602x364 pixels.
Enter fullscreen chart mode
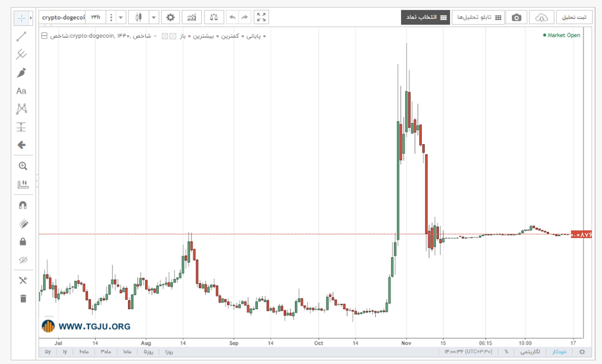tap(261, 17)
